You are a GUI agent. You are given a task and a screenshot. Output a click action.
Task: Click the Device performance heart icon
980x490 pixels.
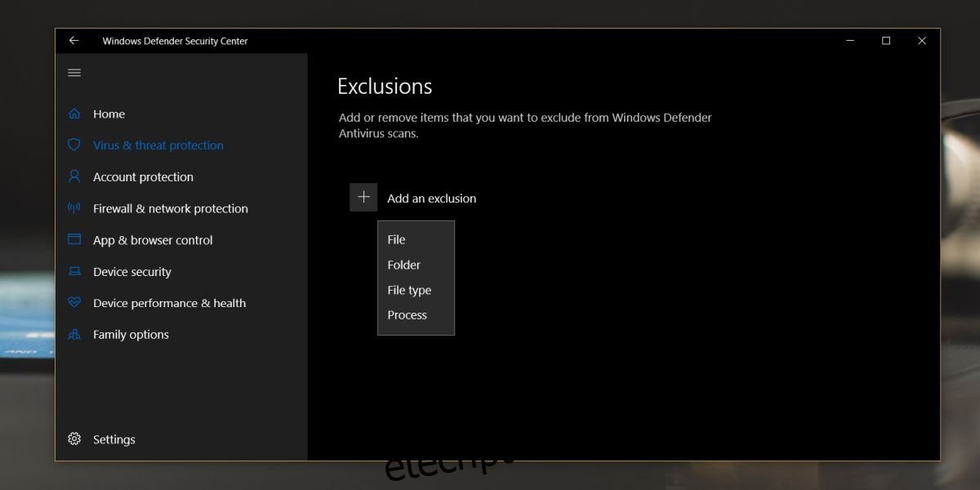click(x=74, y=303)
